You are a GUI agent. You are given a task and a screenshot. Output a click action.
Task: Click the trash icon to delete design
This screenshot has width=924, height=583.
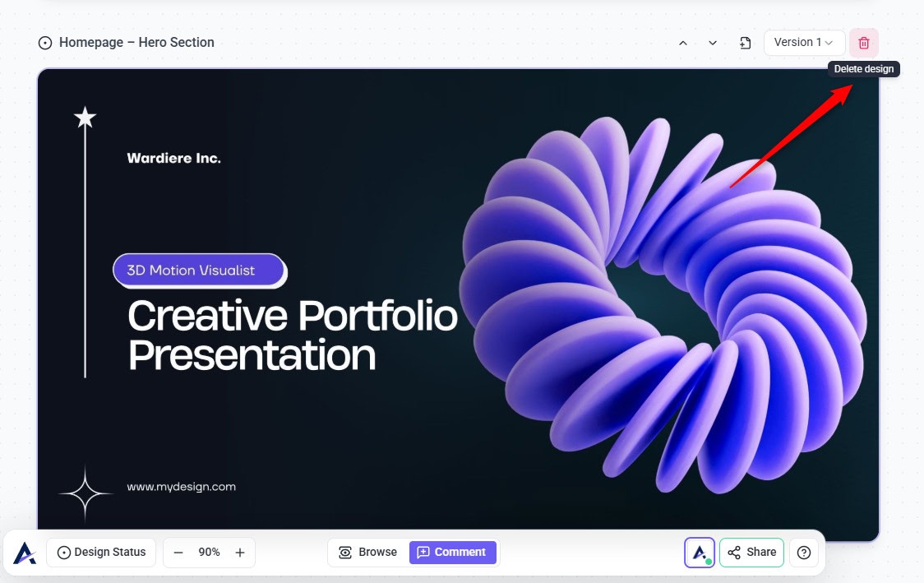coord(863,43)
